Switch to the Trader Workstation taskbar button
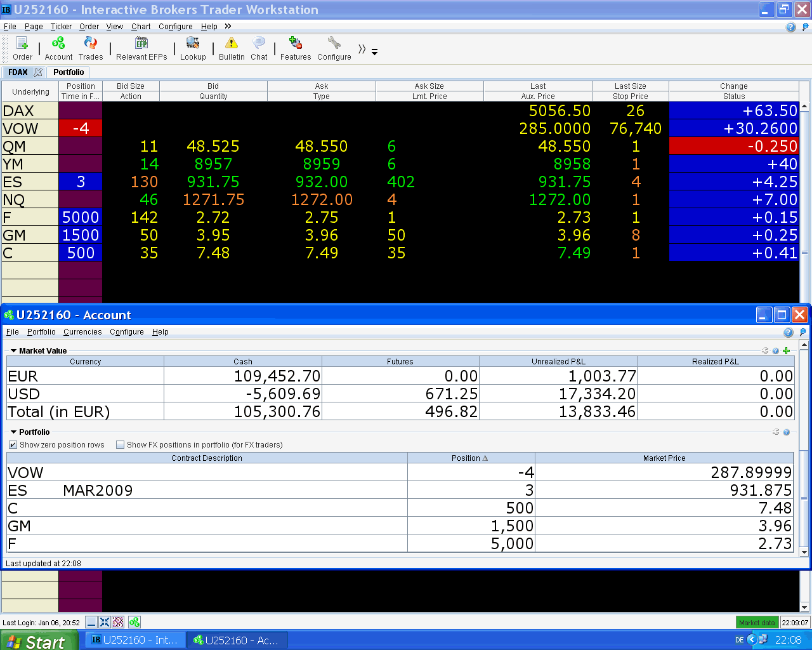812x650 pixels. point(136,640)
